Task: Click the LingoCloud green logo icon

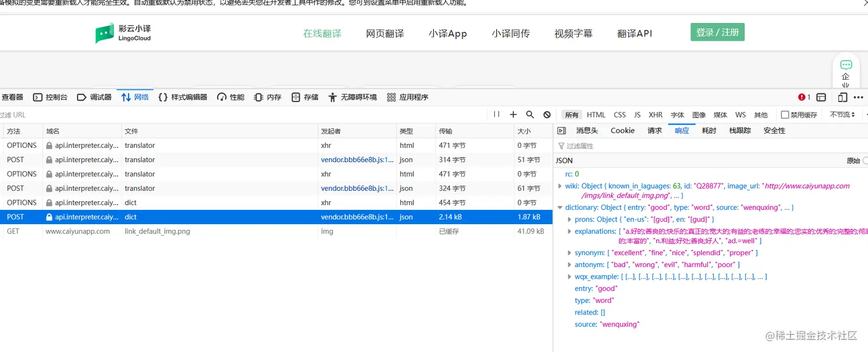Action: (104, 33)
